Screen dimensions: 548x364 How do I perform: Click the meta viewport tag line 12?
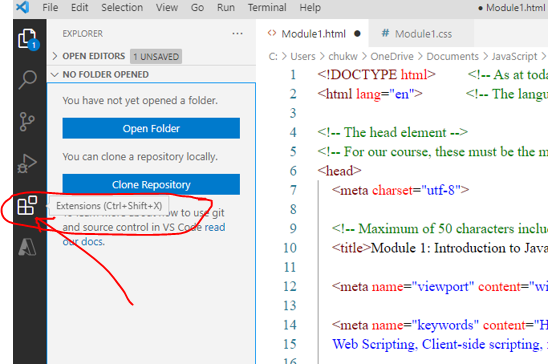[x=440, y=286]
